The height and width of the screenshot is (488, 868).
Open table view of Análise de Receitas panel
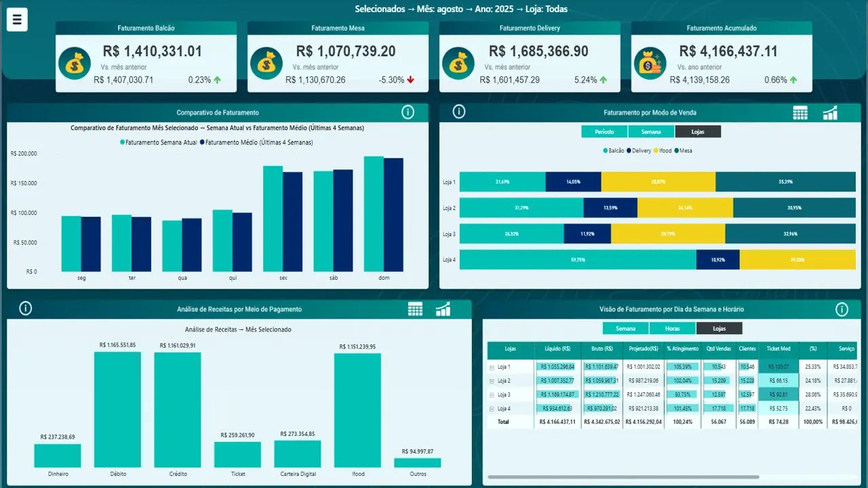[415, 308]
